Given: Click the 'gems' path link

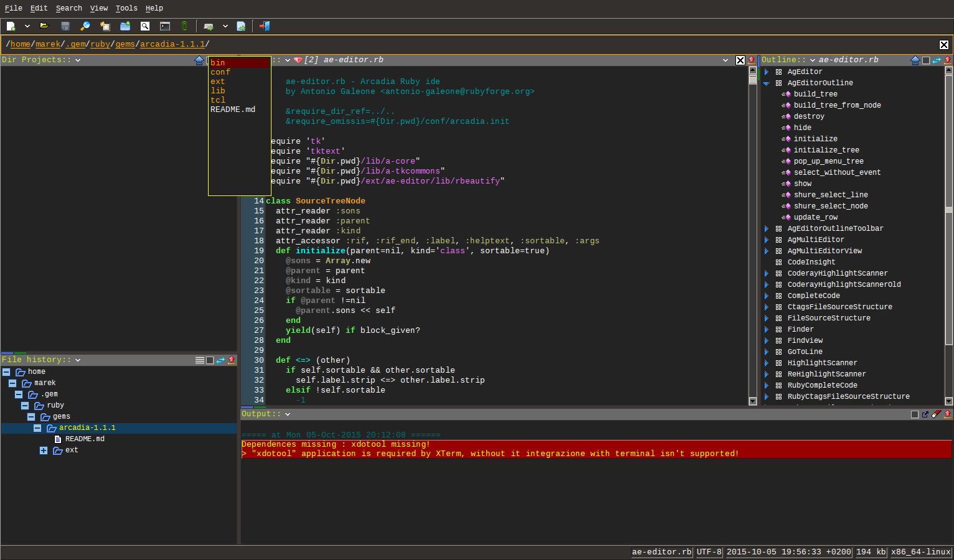Looking at the screenshot, I should [x=125, y=44].
